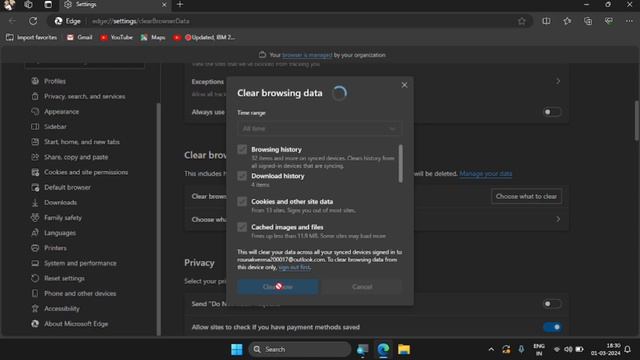The height and width of the screenshot is (360, 640).
Task: Toggle the Send Do Not Track switch
Action: point(552,304)
